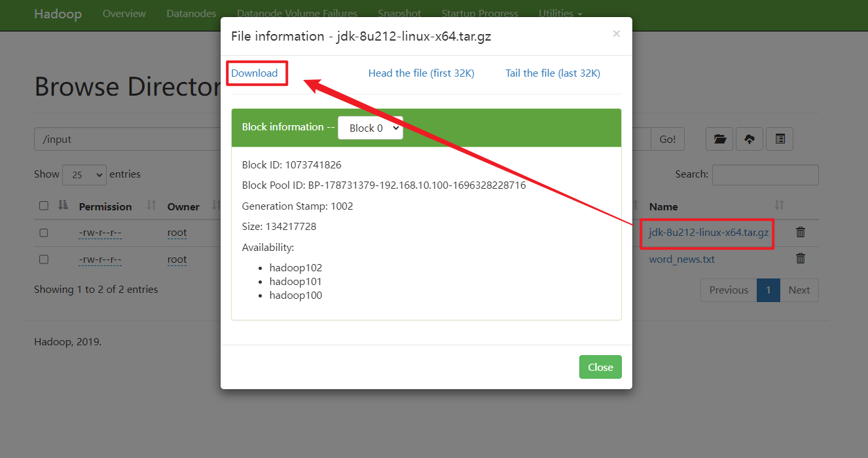Check the jdk-8u212 row checkbox
Image resolution: width=868 pixels, height=458 pixels.
[44, 233]
